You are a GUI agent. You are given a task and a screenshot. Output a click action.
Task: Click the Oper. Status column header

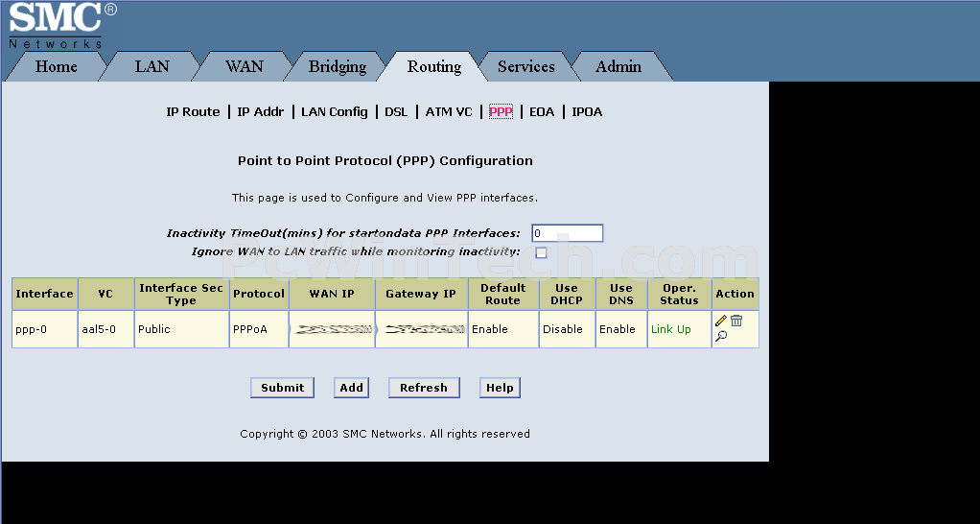679,294
